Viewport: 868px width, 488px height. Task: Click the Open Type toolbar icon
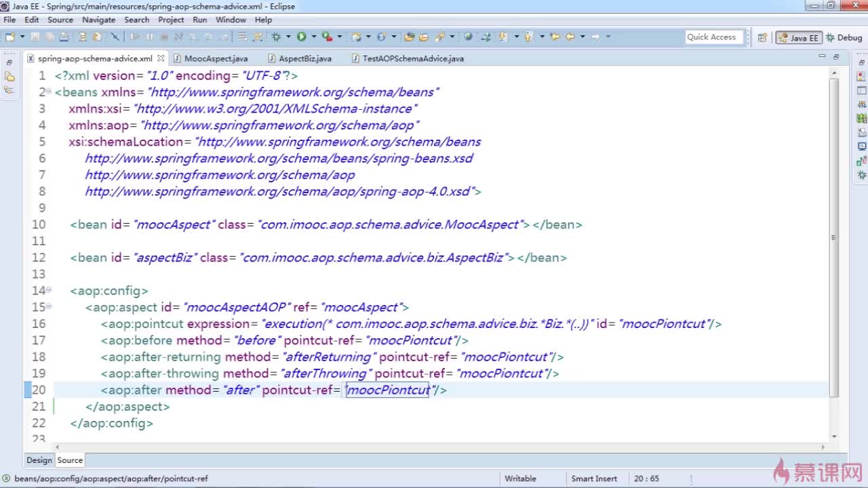(x=409, y=37)
